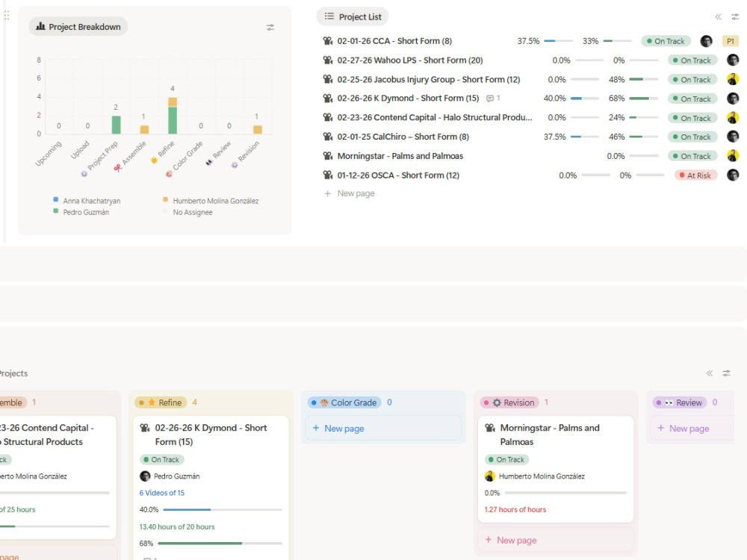Screen dimensions: 747x560
Task: Click On Track status of Jacobus row
Action: coord(692,80)
